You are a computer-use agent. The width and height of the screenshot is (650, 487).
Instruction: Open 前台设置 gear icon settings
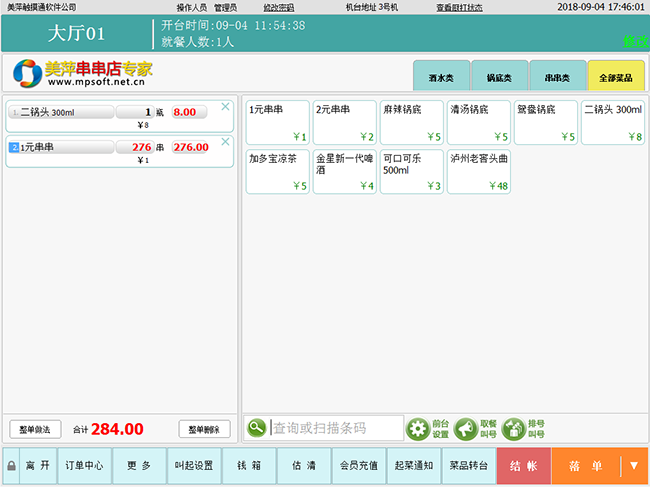click(x=419, y=428)
